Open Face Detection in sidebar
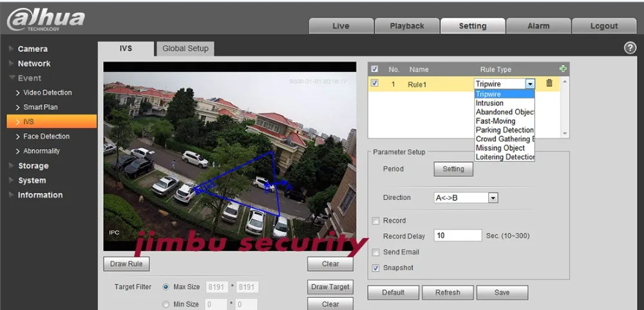Screen dimensions: 644x310 (46, 136)
